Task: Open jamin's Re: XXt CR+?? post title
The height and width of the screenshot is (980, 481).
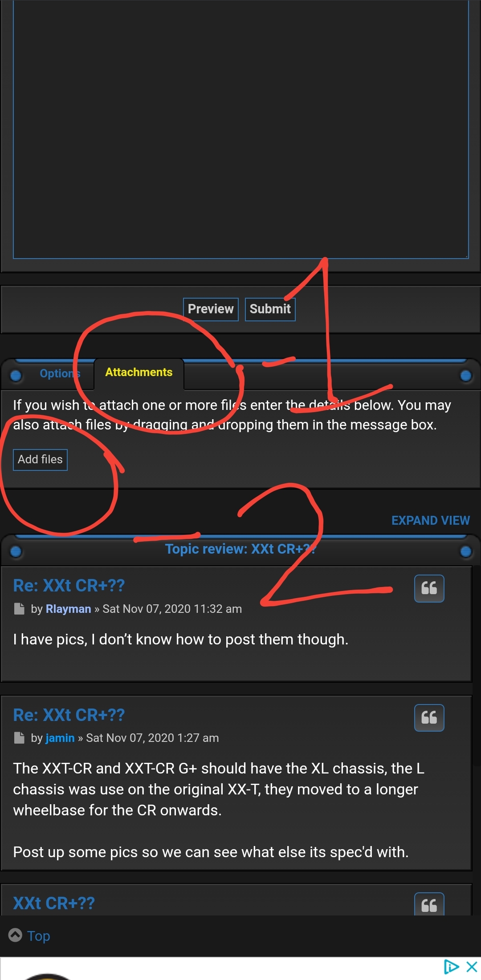Action: (x=69, y=715)
